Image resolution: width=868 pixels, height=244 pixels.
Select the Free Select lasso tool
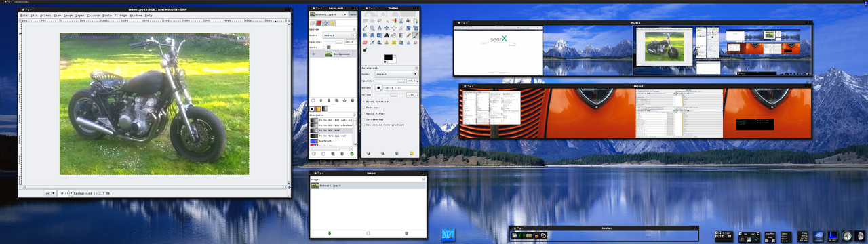379,21
